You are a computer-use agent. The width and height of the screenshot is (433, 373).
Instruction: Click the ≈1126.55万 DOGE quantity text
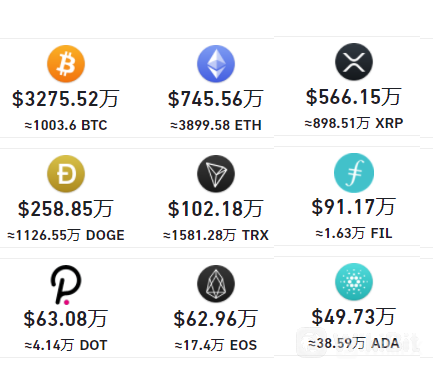(66, 235)
